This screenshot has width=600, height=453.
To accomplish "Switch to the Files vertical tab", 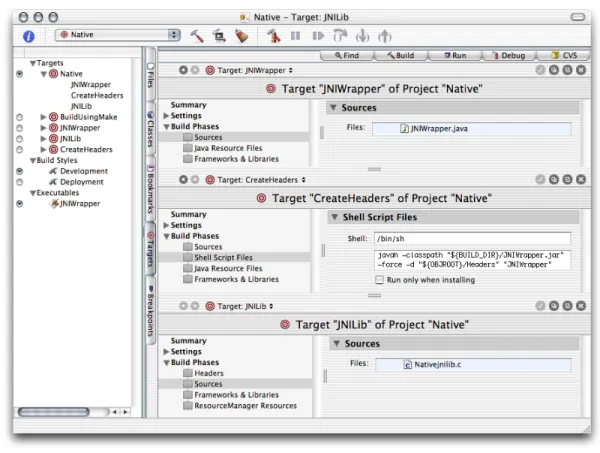I will tap(151, 75).
